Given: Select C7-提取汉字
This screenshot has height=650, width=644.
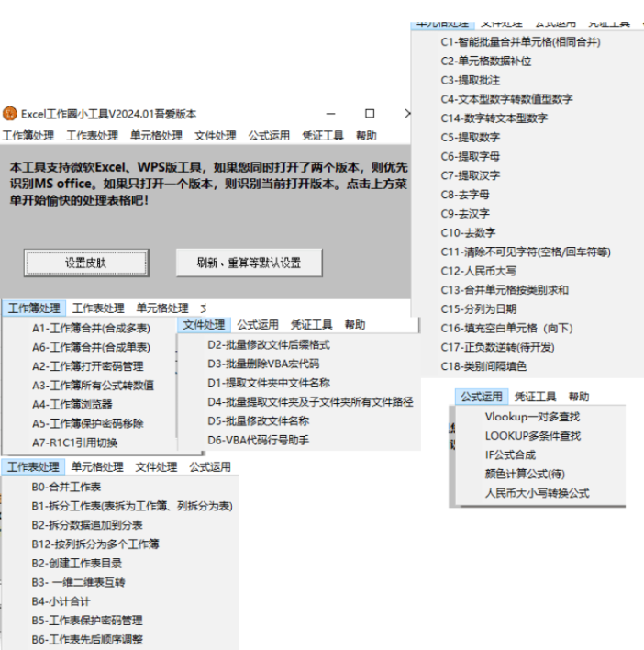Looking at the screenshot, I should pyautogui.click(x=471, y=175).
